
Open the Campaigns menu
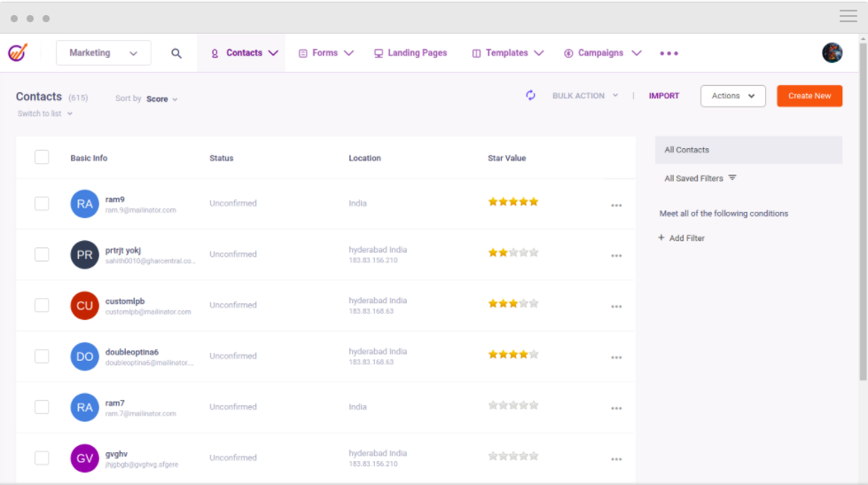click(603, 53)
